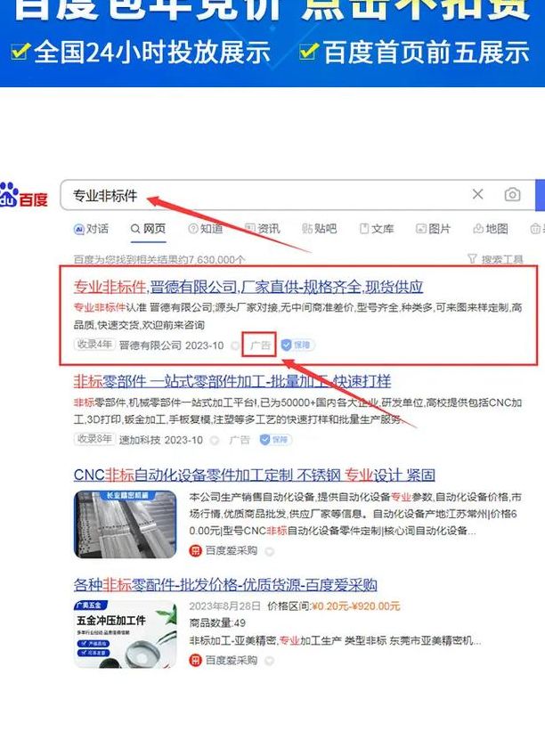The image size is (545, 756).
Task: Click the 保障 shield badge on 晋德 result
Action: [x=297, y=345]
